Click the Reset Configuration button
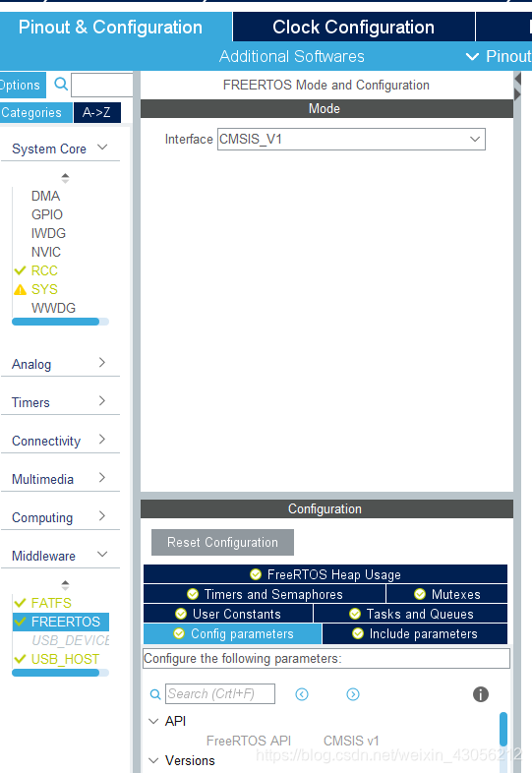 pyautogui.click(x=222, y=542)
